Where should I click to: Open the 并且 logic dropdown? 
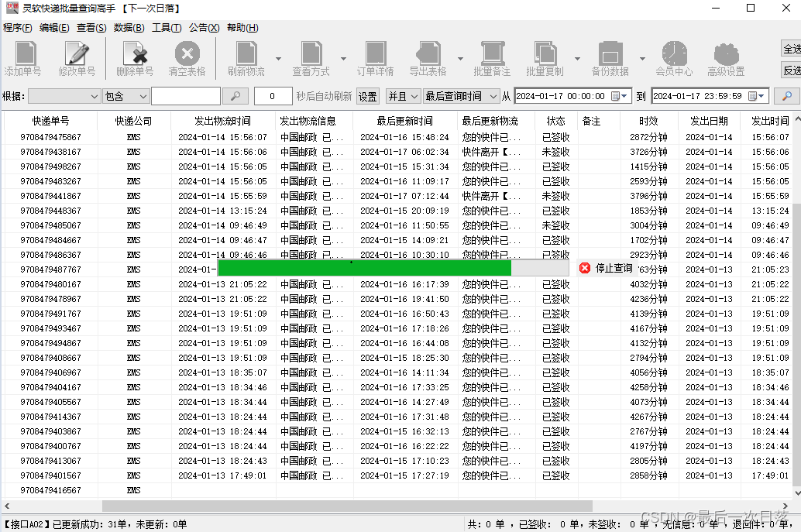403,96
